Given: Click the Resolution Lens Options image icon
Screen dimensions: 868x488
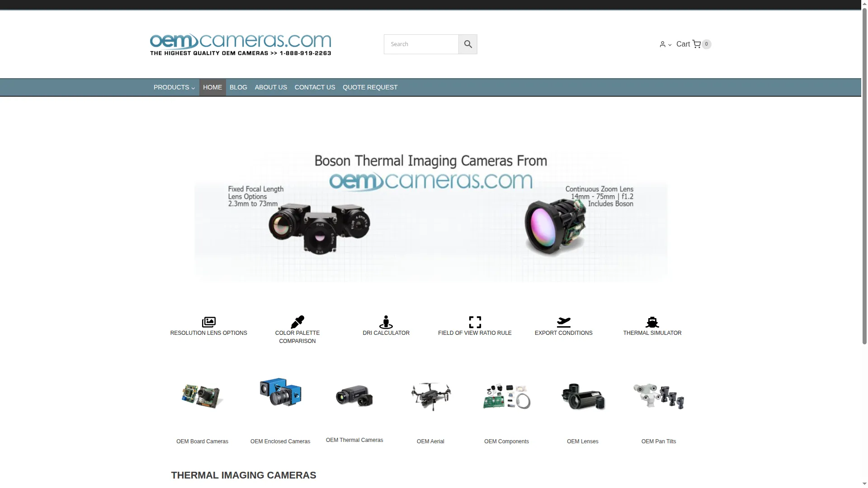Looking at the screenshot, I should (208, 322).
